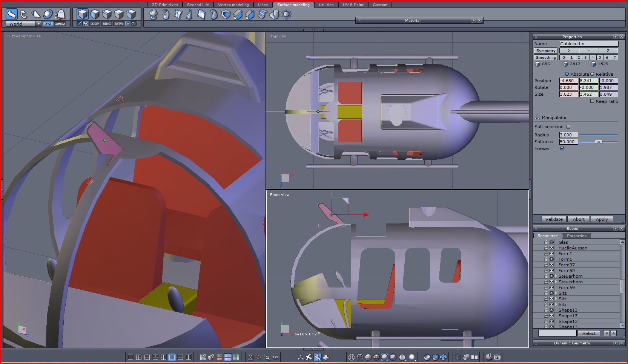Click the camera snapshot icon in bottom toolbar
The image size is (628, 364).
click(x=497, y=357)
